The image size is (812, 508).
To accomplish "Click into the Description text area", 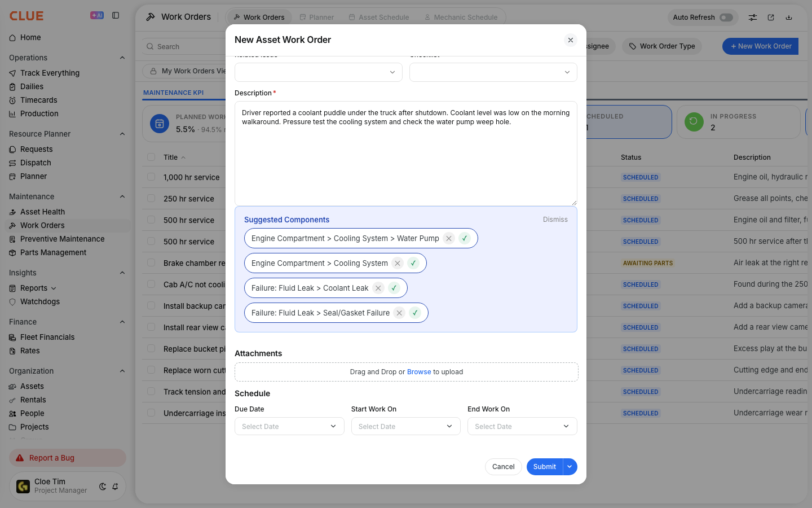I will click(406, 154).
